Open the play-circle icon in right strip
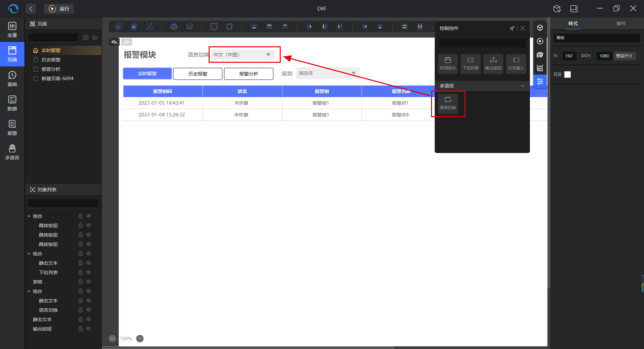This screenshot has width=644, height=349. point(540,41)
